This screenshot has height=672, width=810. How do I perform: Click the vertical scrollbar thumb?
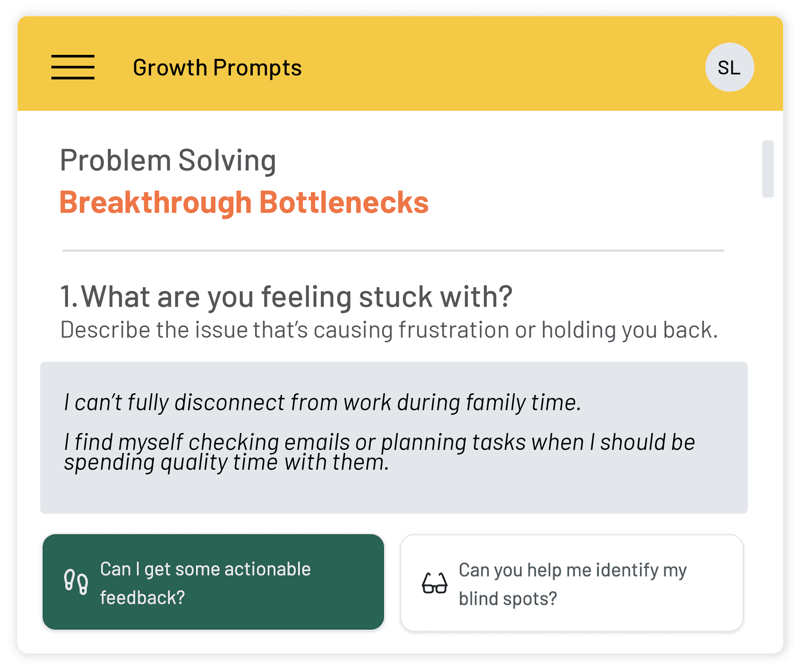coord(768,169)
